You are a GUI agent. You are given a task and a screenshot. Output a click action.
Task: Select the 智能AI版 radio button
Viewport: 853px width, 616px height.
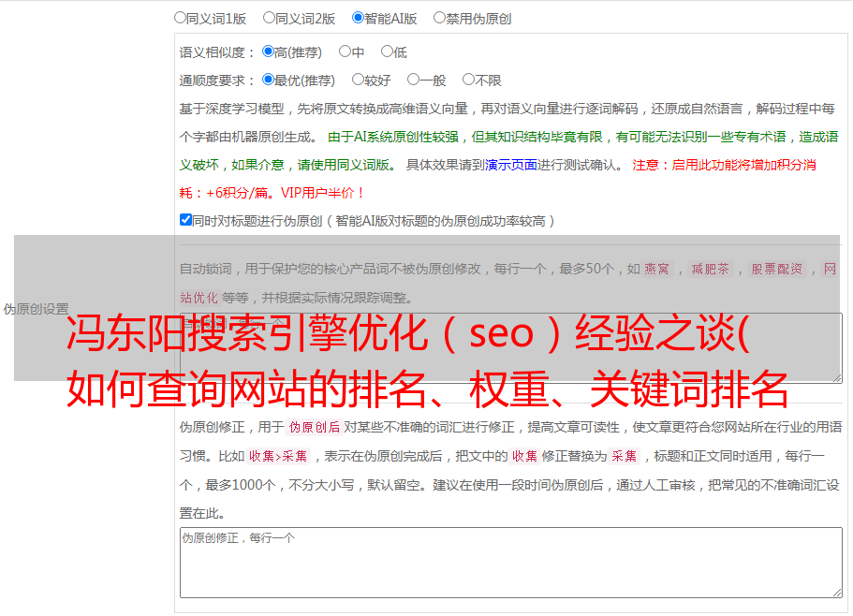point(358,18)
